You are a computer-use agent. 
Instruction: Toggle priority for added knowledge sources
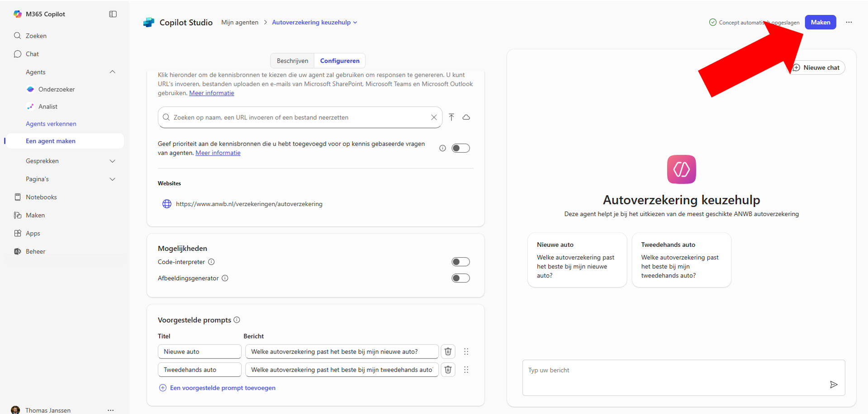click(x=460, y=148)
